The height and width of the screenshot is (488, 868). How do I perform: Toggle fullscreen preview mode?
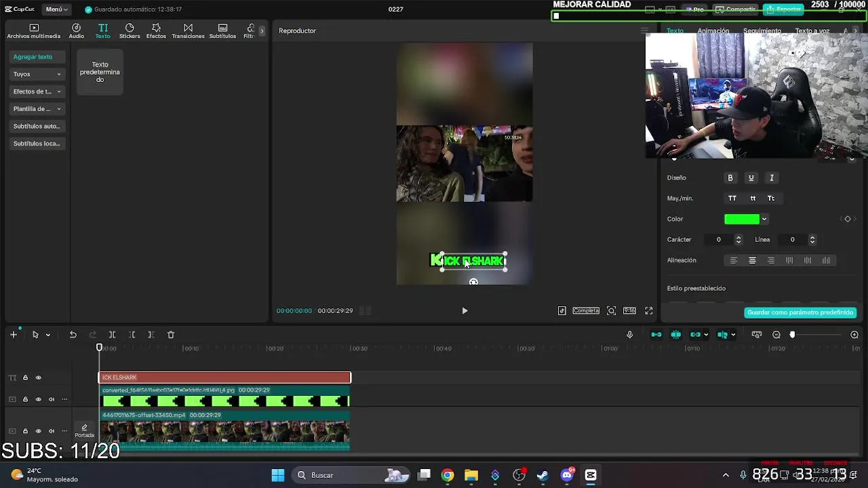click(x=648, y=310)
